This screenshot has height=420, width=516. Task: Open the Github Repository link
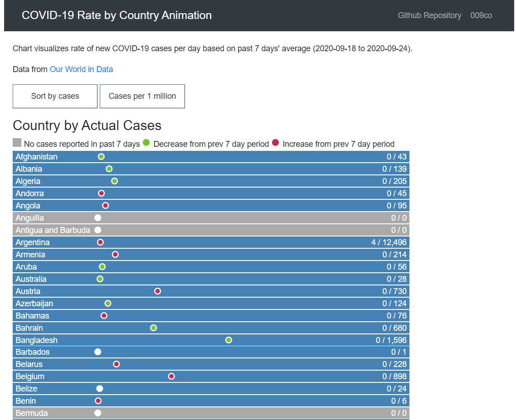[429, 15]
